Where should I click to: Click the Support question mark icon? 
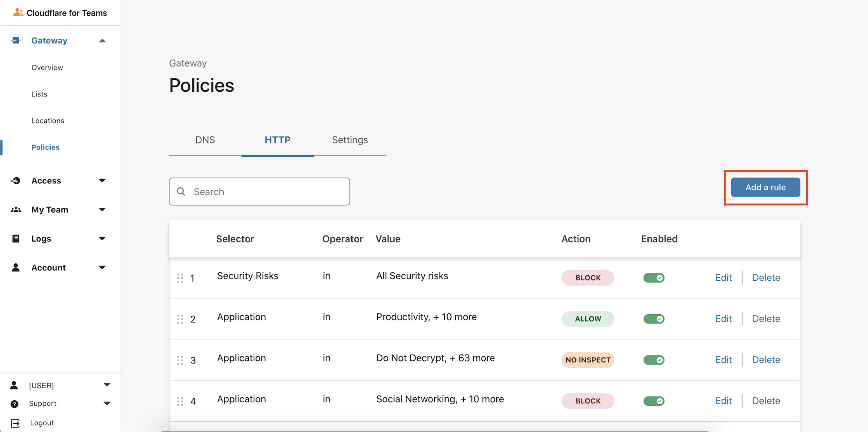pyautogui.click(x=14, y=404)
